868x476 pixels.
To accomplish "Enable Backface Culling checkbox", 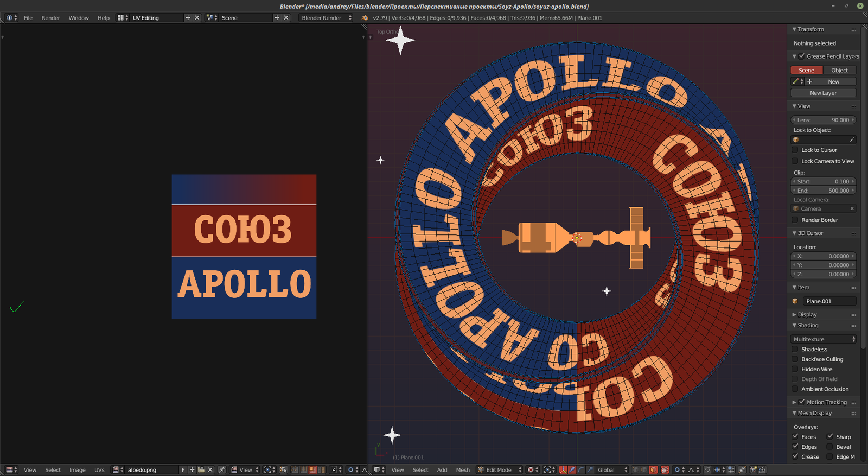I will coord(795,359).
